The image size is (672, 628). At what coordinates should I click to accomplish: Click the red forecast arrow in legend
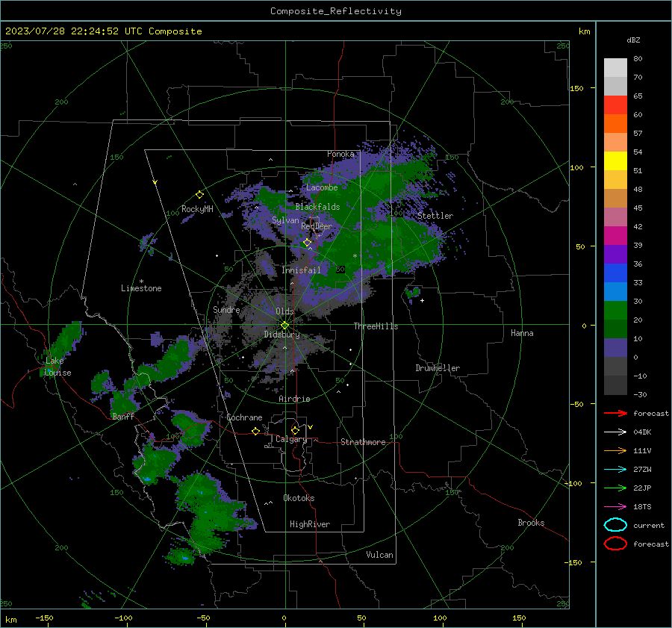tap(615, 413)
